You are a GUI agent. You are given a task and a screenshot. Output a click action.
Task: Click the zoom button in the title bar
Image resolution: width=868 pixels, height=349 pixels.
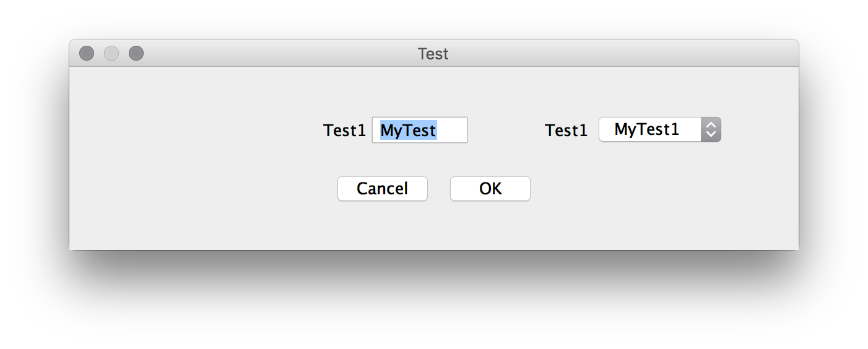pyautogui.click(x=136, y=54)
